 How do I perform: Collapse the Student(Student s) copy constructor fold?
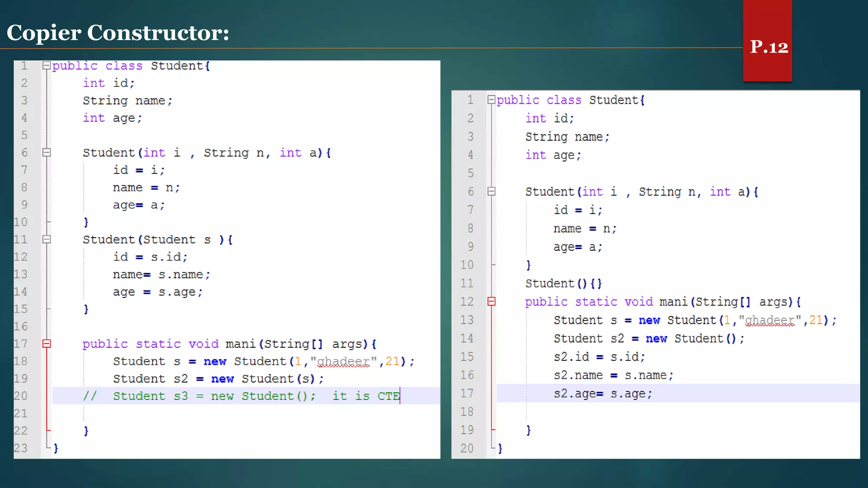[x=47, y=239]
